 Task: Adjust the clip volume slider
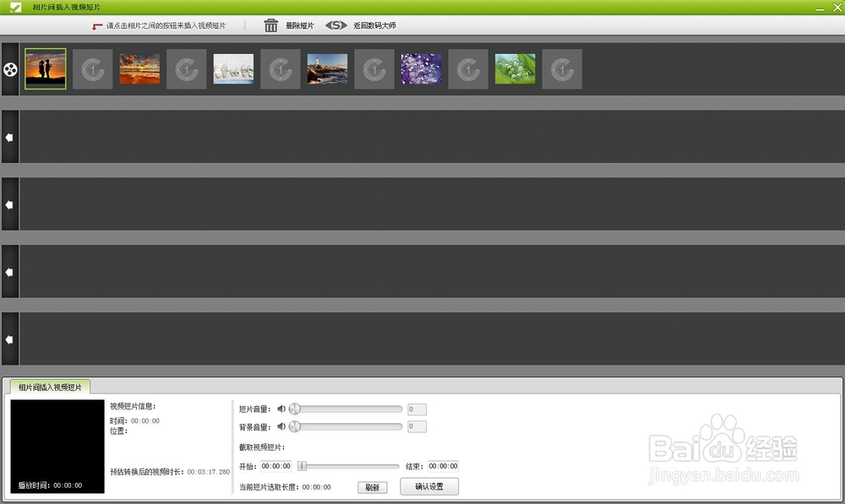point(346,409)
